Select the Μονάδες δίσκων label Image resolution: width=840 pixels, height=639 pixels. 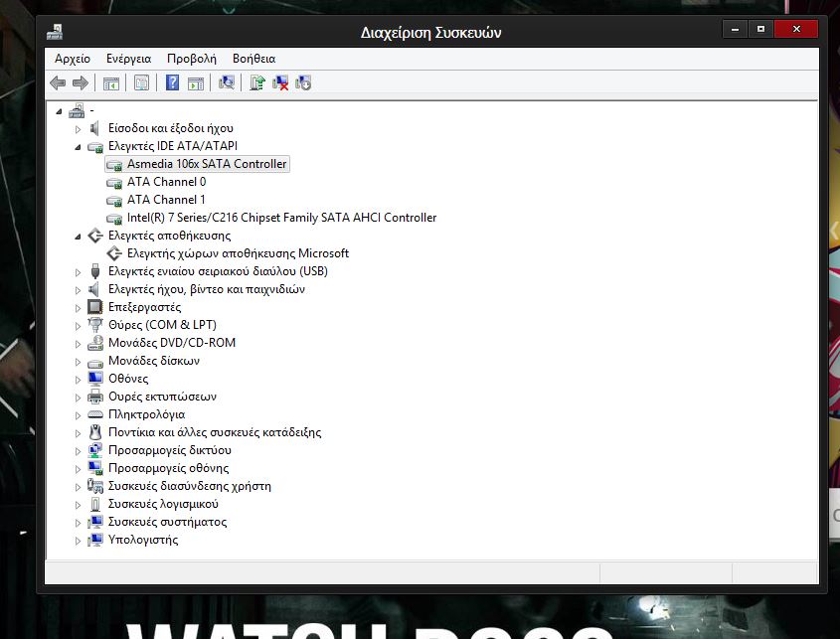[x=154, y=361]
